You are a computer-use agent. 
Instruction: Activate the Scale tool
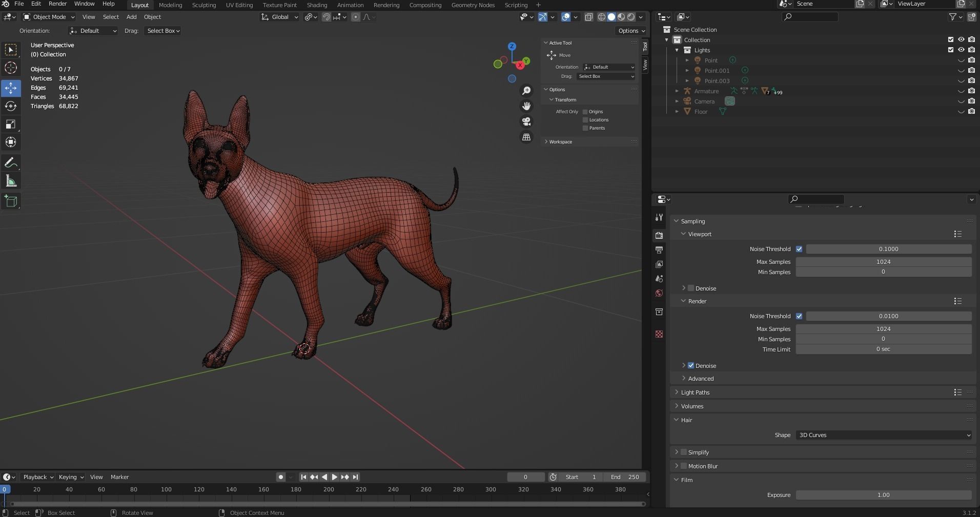coord(11,124)
